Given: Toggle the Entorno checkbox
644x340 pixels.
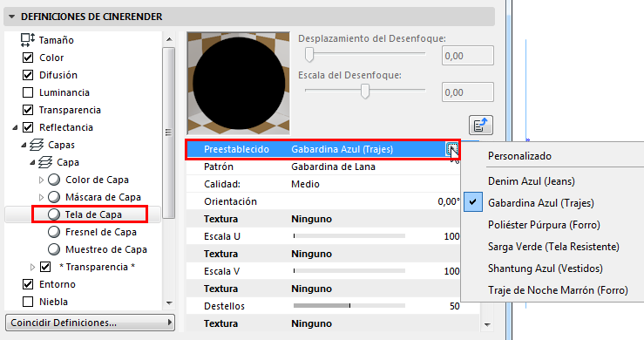Looking at the screenshot, I should pos(28,284).
